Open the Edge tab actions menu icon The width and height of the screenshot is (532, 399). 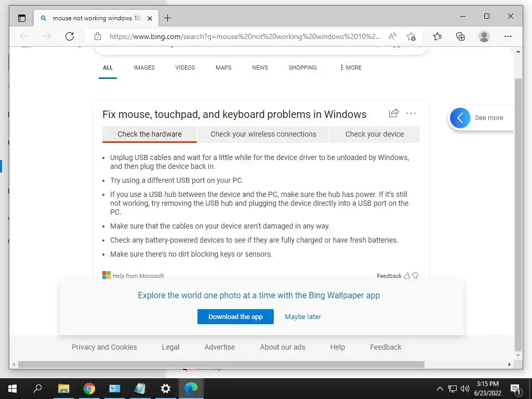click(x=22, y=18)
